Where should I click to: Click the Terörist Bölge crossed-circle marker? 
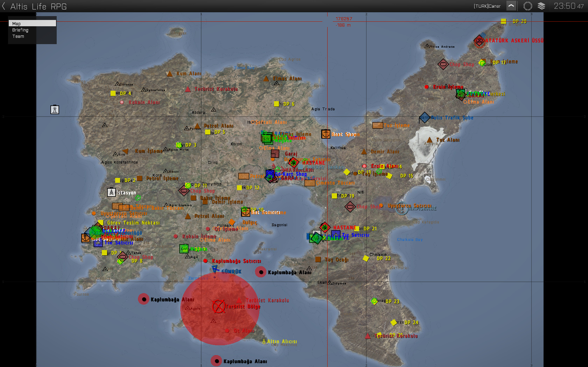tap(219, 306)
